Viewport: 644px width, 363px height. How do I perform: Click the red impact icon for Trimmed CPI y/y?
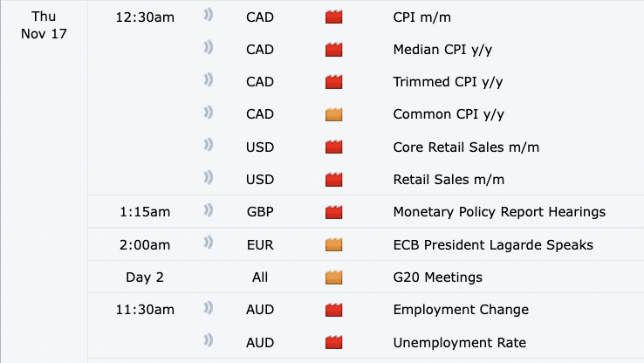click(x=333, y=82)
